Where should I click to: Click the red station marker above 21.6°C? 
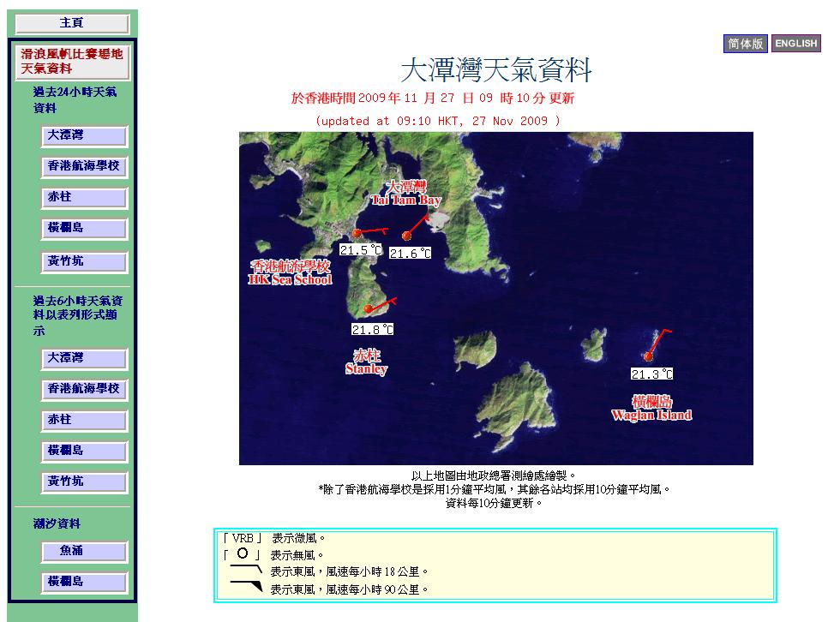[x=406, y=236]
